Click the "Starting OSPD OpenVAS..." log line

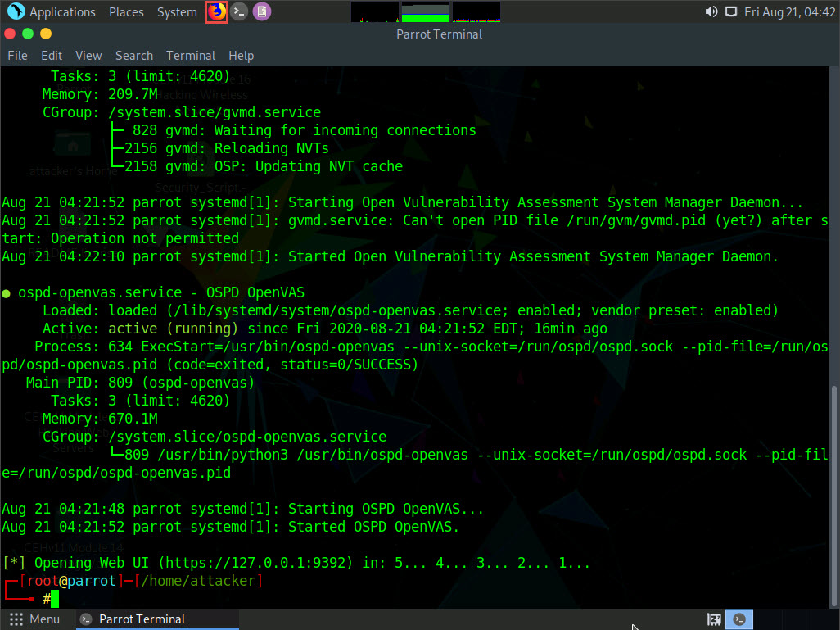tap(242, 509)
